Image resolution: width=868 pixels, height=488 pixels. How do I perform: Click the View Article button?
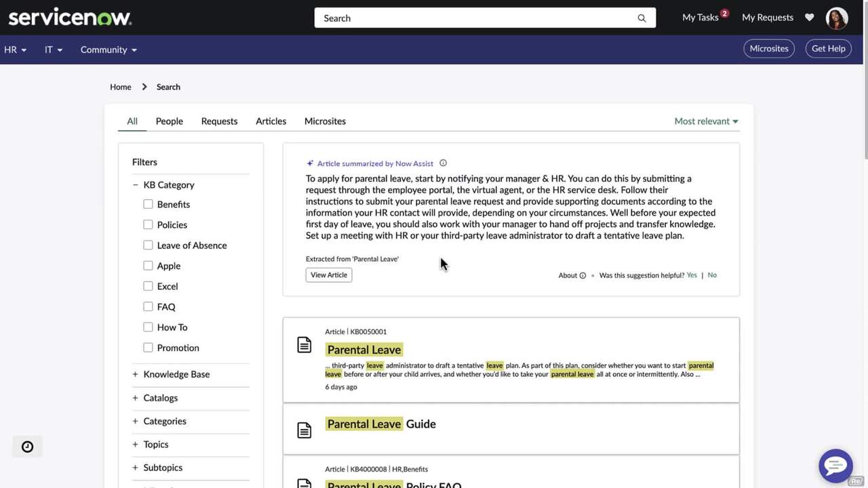[x=328, y=274]
